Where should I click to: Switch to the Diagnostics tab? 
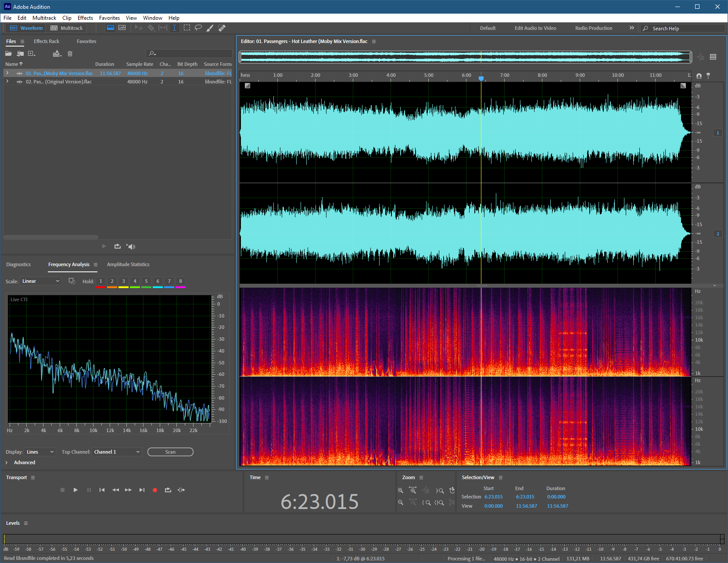[x=18, y=264]
